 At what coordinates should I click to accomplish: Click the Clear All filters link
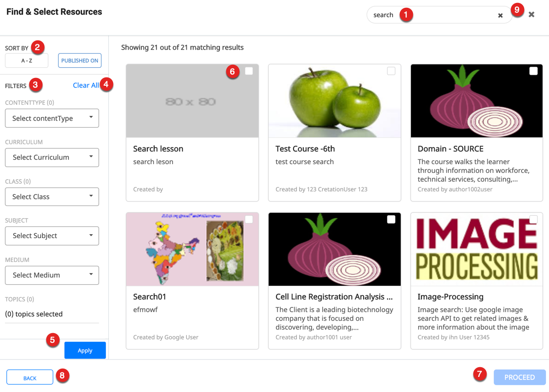coord(86,85)
